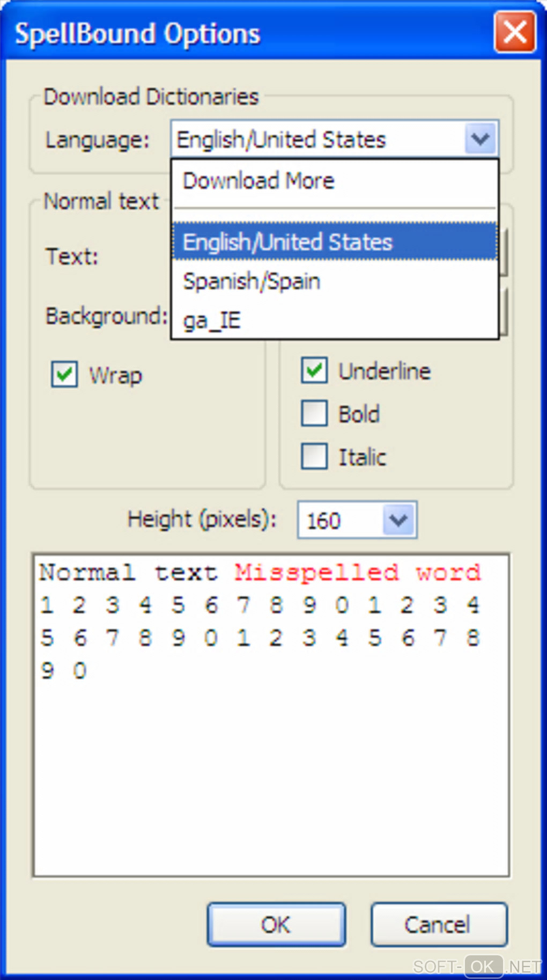Click the Language label

click(97, 140)
